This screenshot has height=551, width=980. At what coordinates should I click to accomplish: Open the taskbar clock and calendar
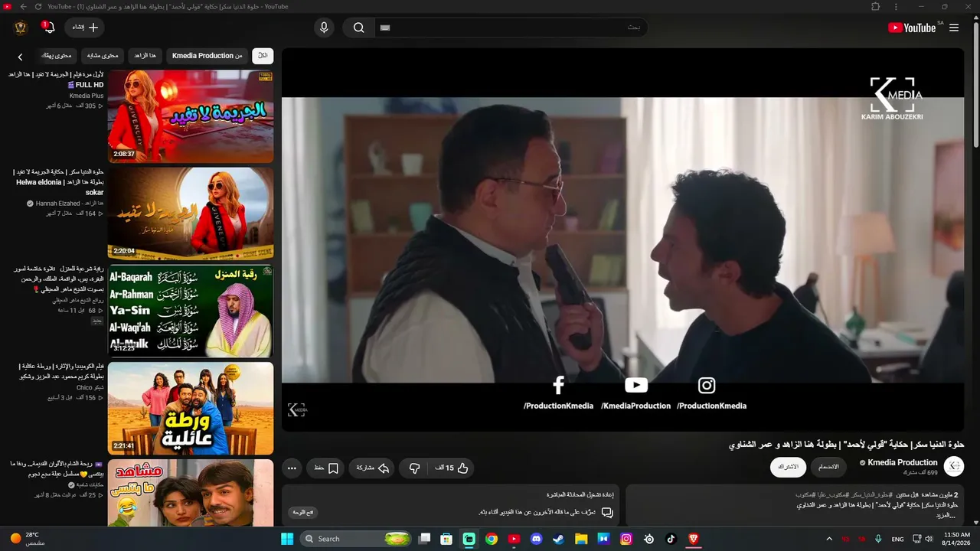[957, 539]
